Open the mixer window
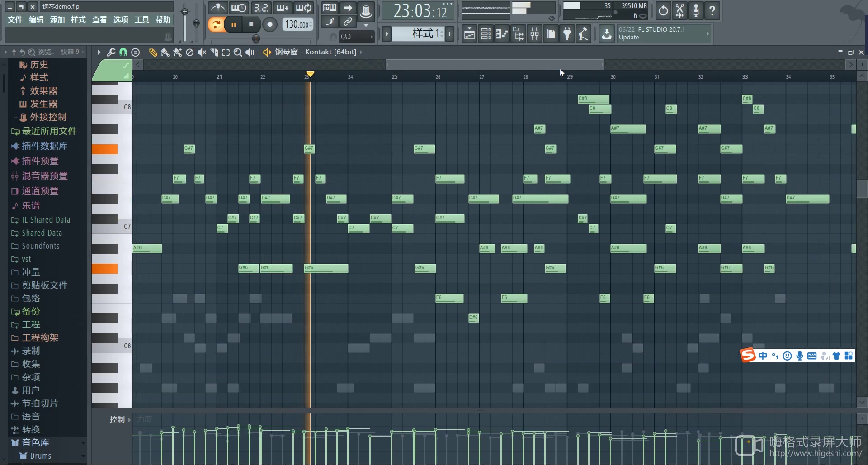 click(535, 34)
